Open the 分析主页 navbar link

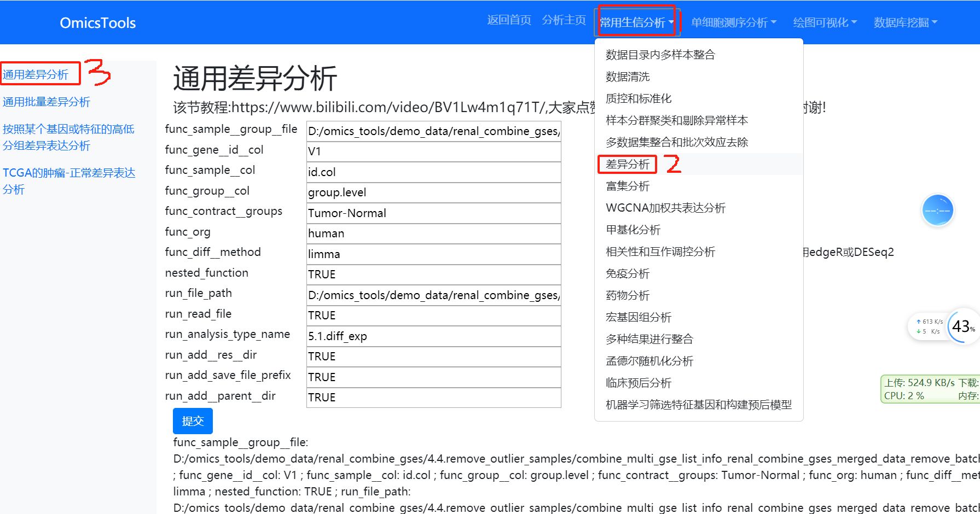click(x=564, y=20)
